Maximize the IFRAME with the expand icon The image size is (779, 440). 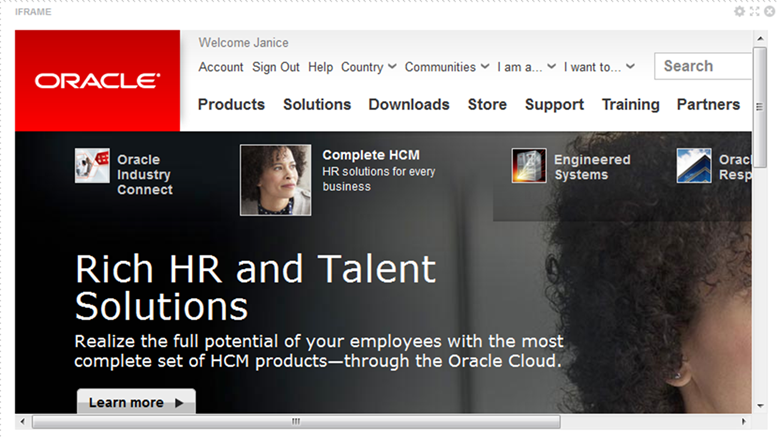(755, 11)
